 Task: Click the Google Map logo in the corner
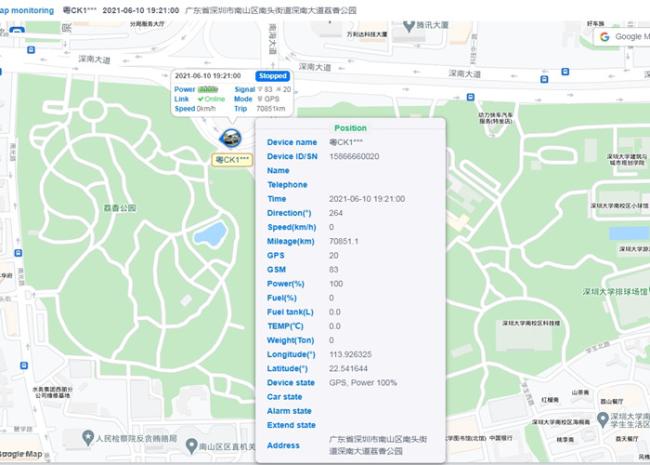(22, 455)
